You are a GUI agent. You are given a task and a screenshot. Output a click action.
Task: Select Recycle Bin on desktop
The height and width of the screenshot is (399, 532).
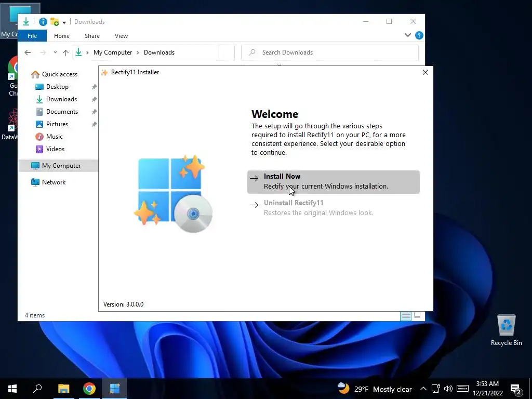506,330
